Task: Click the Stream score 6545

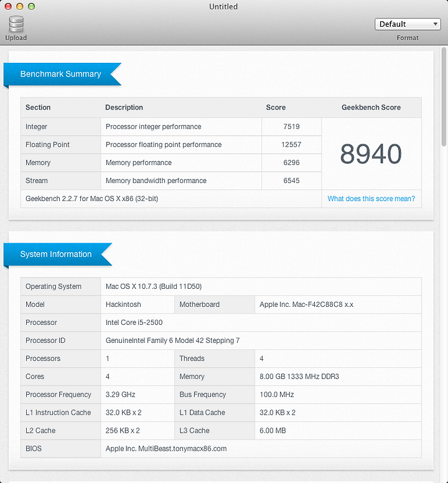Action: click(x=291, y=181)
